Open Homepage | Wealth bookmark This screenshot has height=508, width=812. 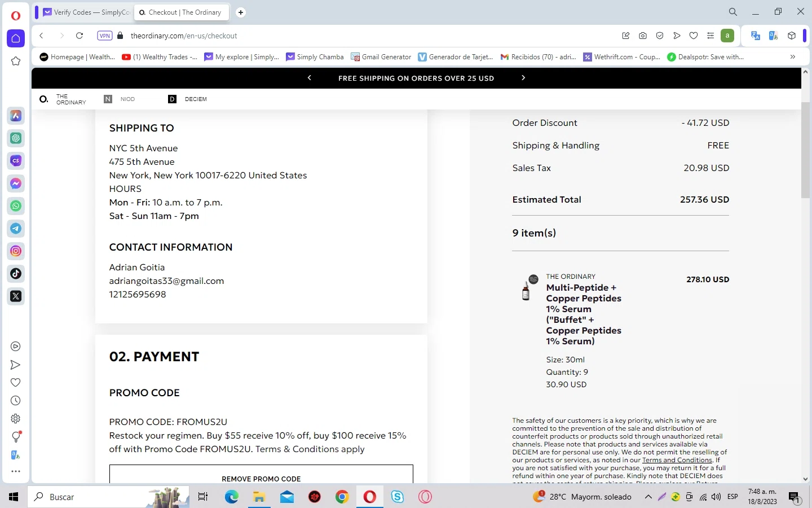(77, 57)
